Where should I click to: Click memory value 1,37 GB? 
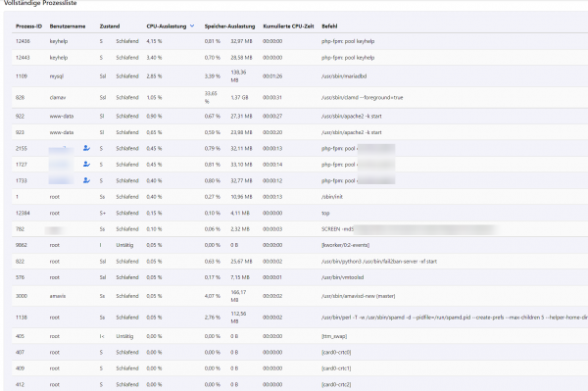pos(239,97)
